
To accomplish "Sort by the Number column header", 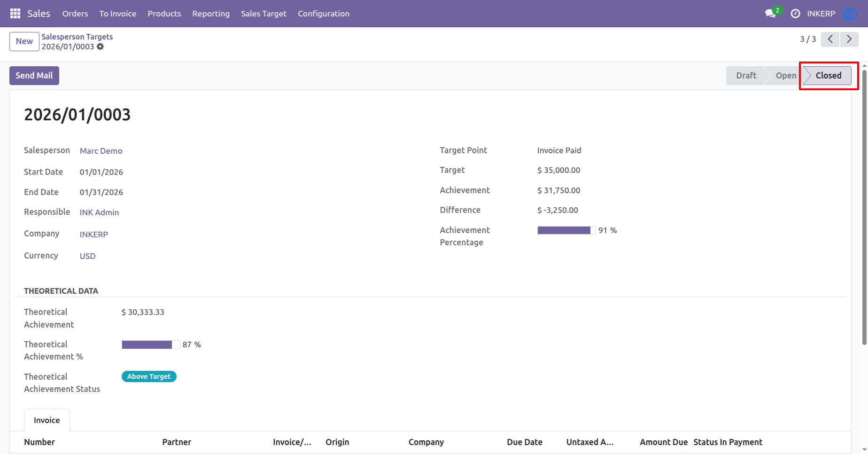I will click(x=39, y=442).
